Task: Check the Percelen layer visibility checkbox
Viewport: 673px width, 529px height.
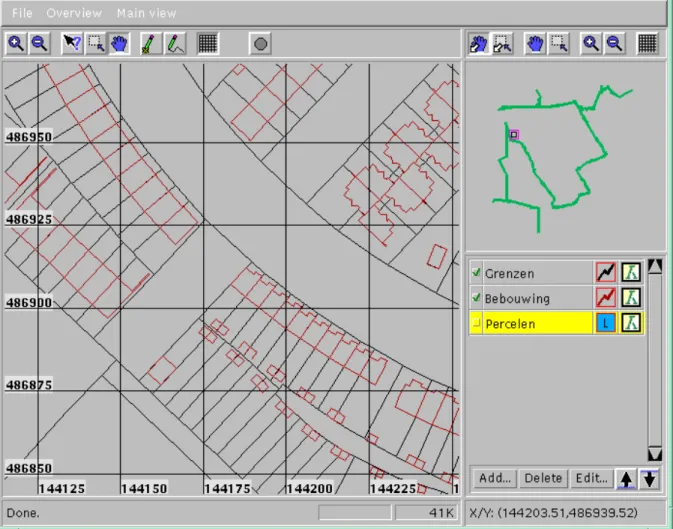Action: tap(476, 322)
